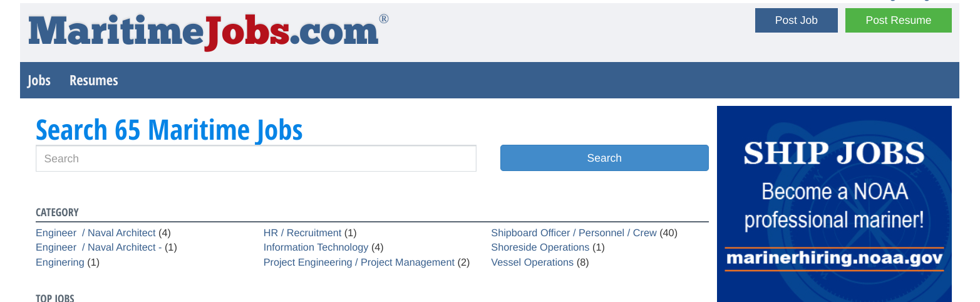
Task: Click the Search 65 Maritime Jobs heading
Action: 169,130
